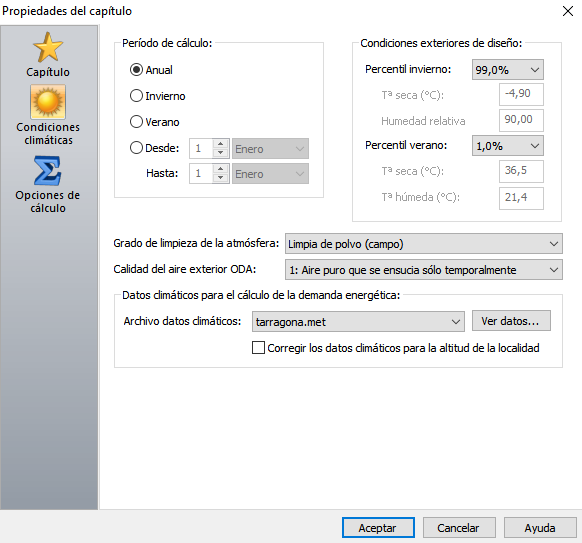
Task: Open the Percentil invierno dropdown
Action: click(507, 69)
